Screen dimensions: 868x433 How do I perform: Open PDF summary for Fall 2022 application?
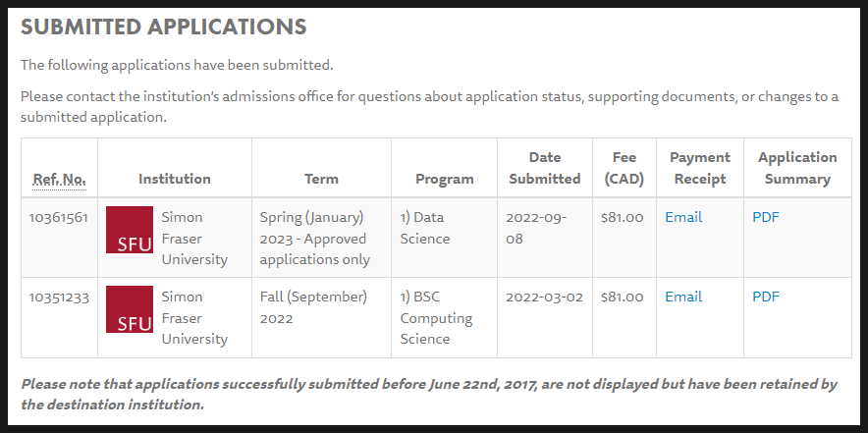point(766,297)
